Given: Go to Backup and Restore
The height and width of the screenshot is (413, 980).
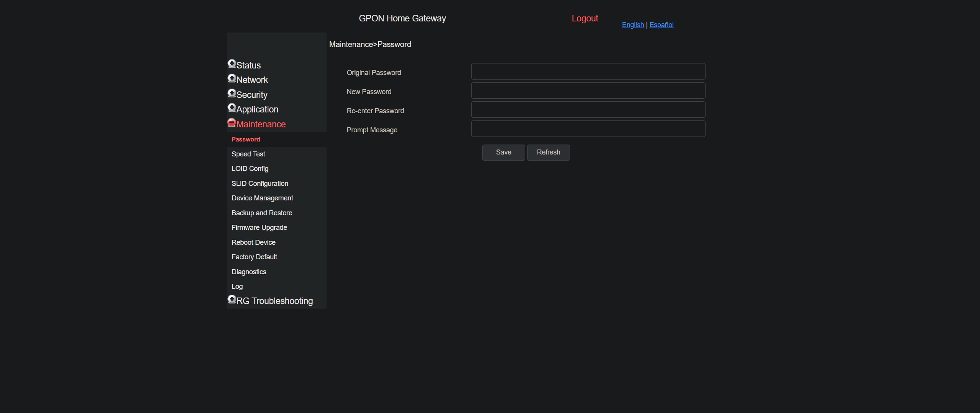Looking at the screenshot, I should (x=261, y=213).
